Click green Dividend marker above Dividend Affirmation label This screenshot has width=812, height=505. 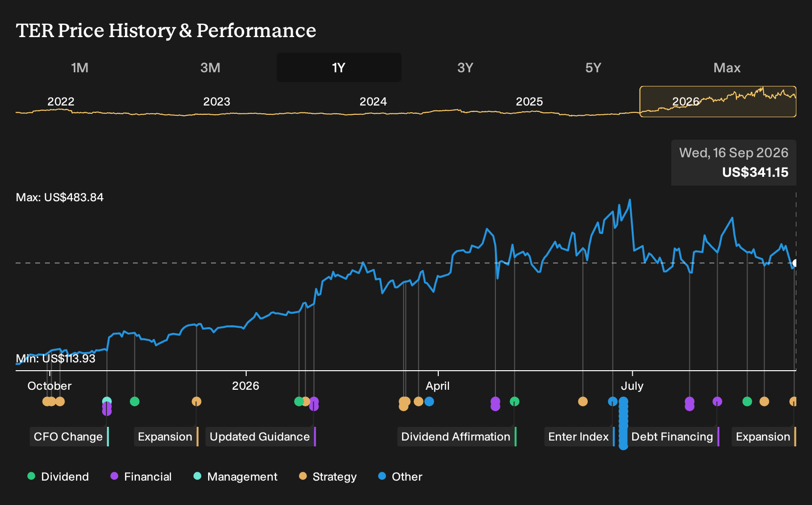[514, 401]
